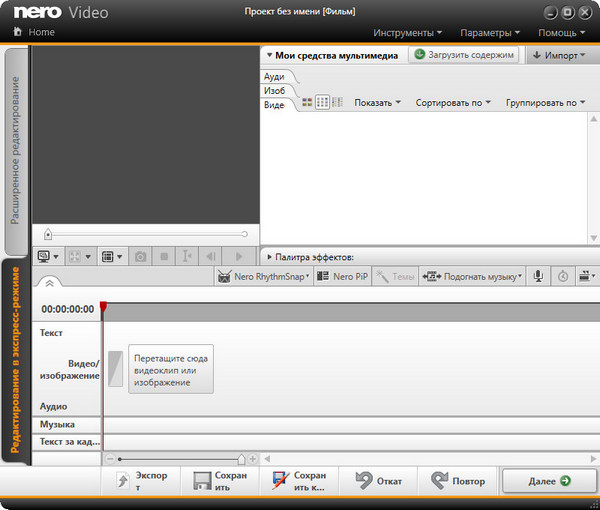Open the Nero RhythmSnap tool
Screen dimensions: 600x510
(x=262, y=276)
